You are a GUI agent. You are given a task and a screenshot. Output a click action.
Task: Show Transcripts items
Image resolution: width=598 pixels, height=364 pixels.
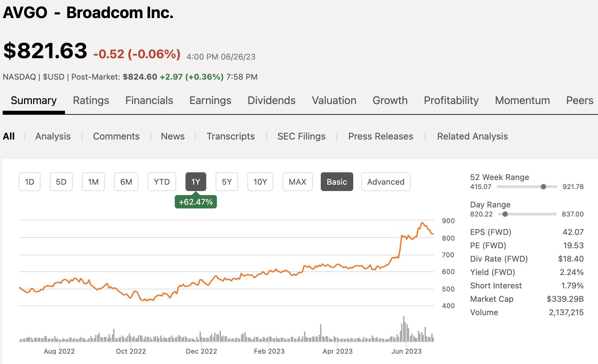(x=231, y=136)
